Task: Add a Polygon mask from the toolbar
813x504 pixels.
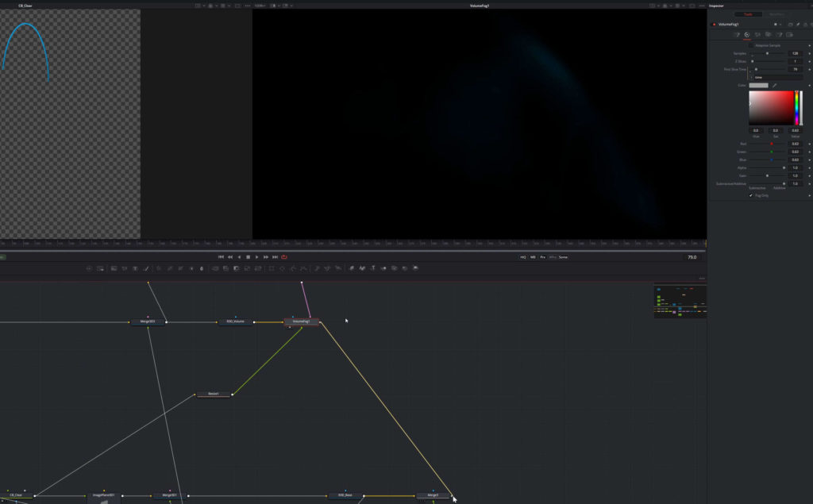Action: [293, 268]
